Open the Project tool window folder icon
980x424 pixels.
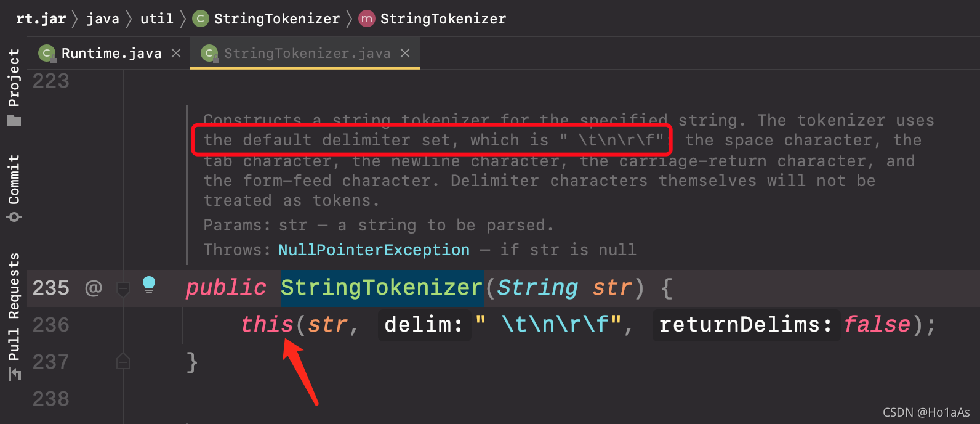(x=14, y=120)
